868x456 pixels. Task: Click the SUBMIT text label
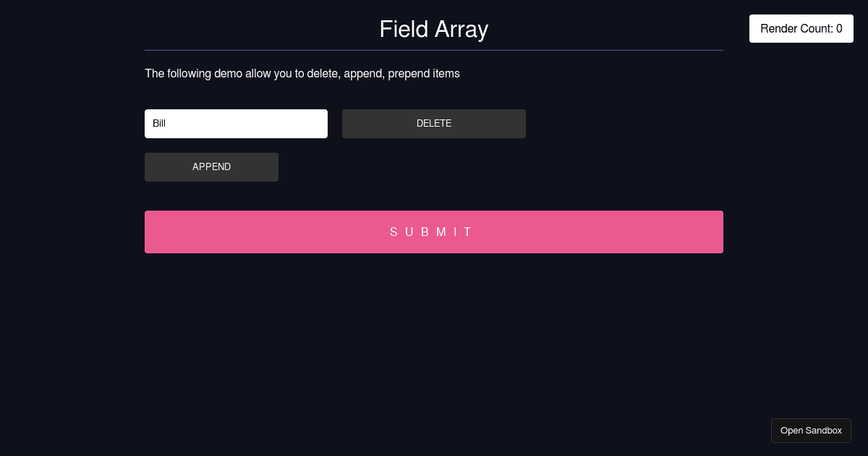[432, 232]
